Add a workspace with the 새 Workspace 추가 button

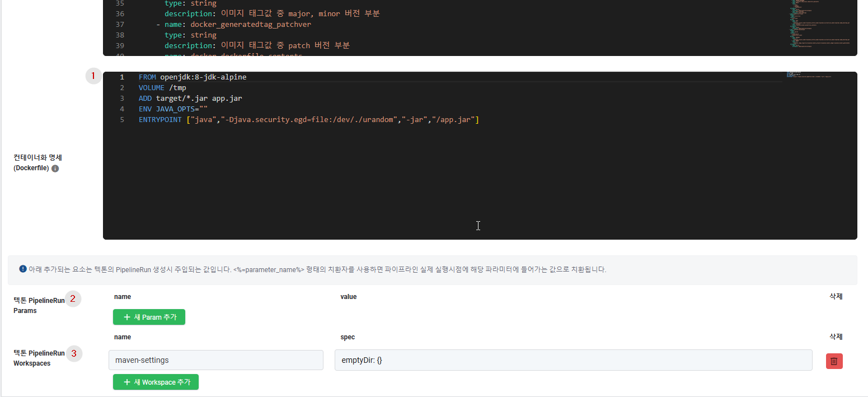[x=156, y=382]
